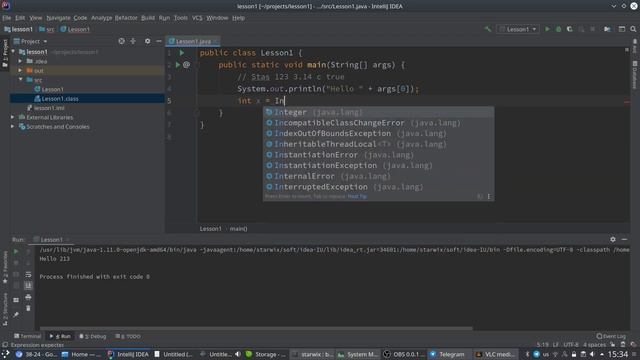Select lesson1.iml in Project tree

click(x=49, y=108)
